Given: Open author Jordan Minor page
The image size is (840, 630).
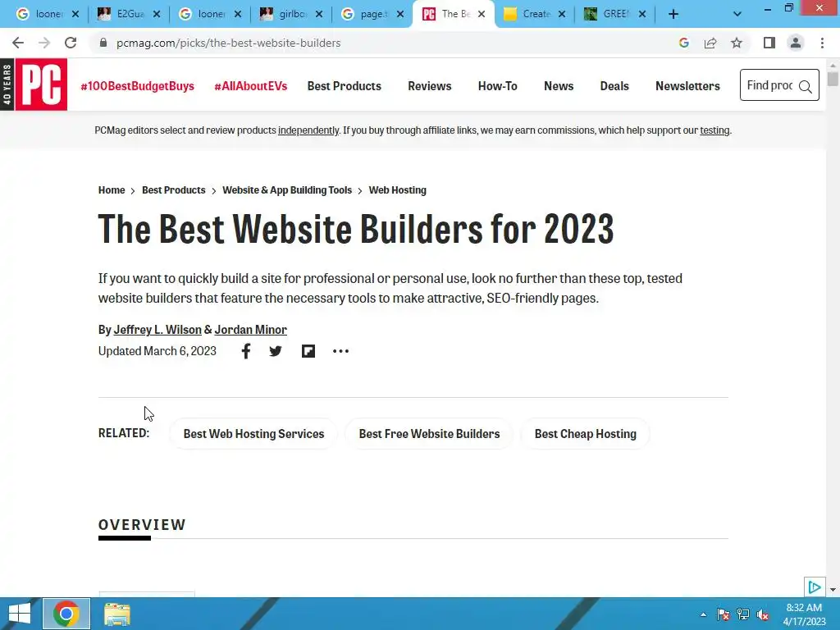Looking at the screenshot, I should click(x=251, y=330).
